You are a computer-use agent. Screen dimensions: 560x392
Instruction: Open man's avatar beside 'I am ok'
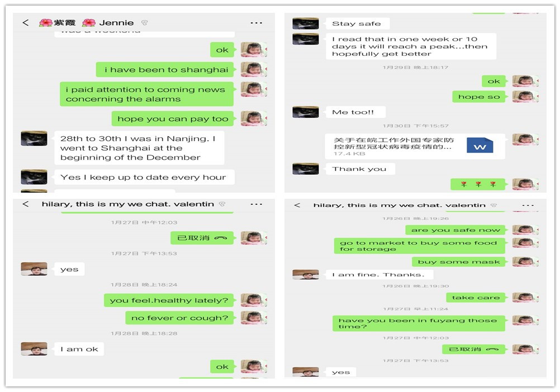point(34,349)
